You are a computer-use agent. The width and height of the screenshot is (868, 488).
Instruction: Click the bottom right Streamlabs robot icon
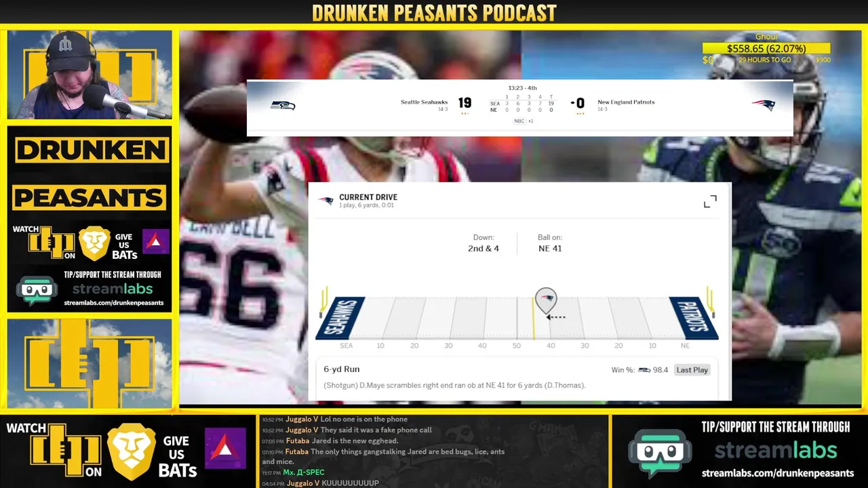[659, 453]
